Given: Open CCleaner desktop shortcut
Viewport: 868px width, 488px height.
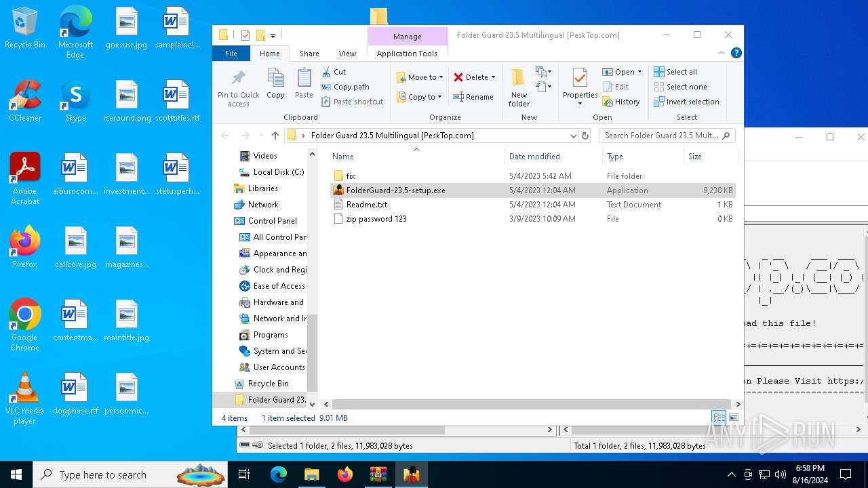Looking at the screenshot, I should tap(25, 101).
